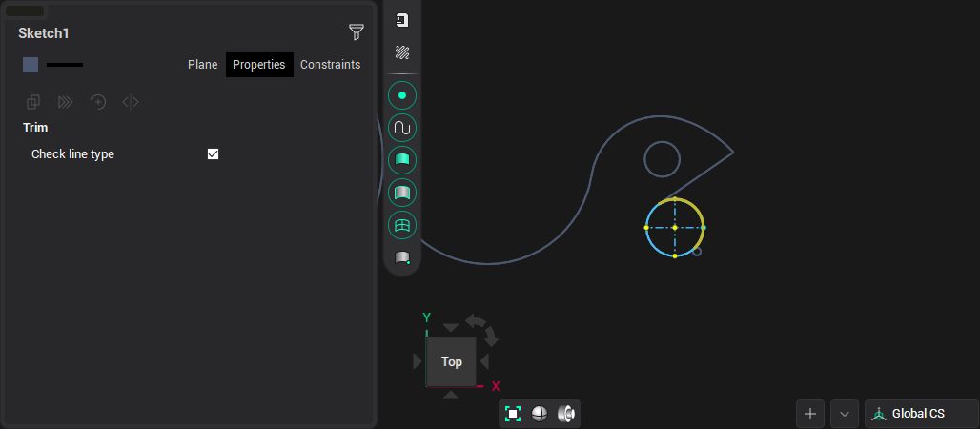
Task: Select the point filter icon in vertical toolbar
Action: click(402, 95)
